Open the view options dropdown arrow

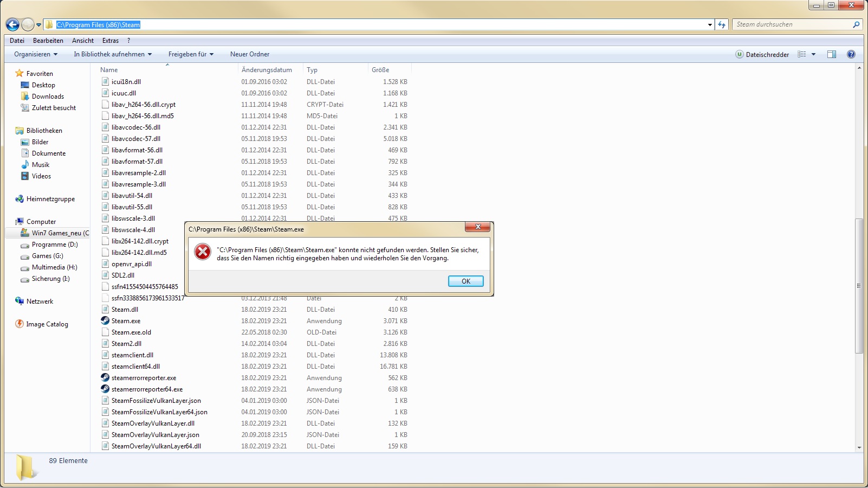coord(813,54)
